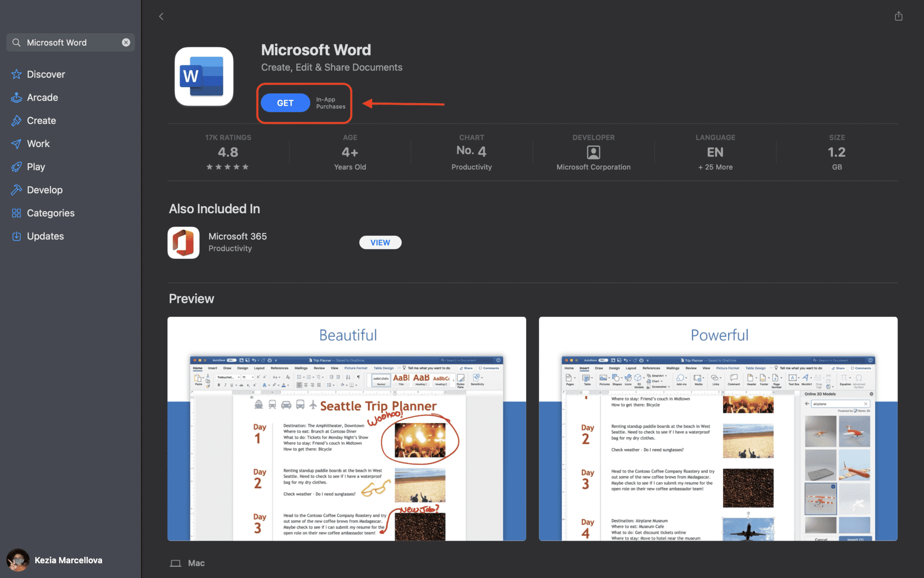Click the Microsoft 365 bundle icon
Screen dimensions: 924x578
pos(183,242)
